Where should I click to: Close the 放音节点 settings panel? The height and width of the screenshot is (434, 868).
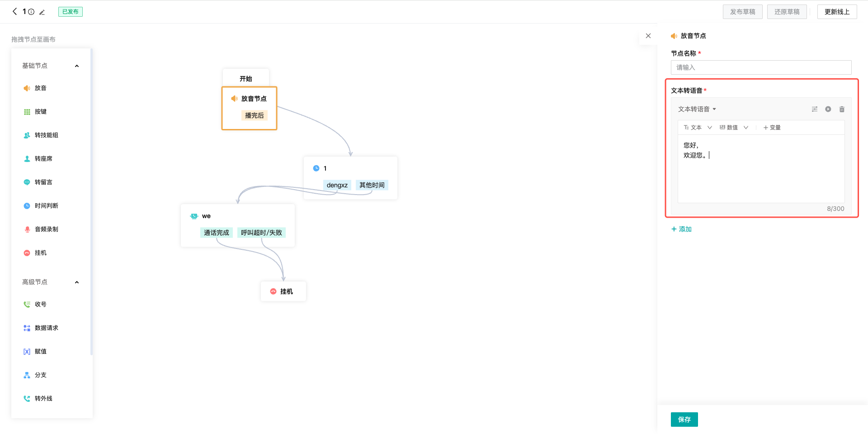tap(648, 36)
